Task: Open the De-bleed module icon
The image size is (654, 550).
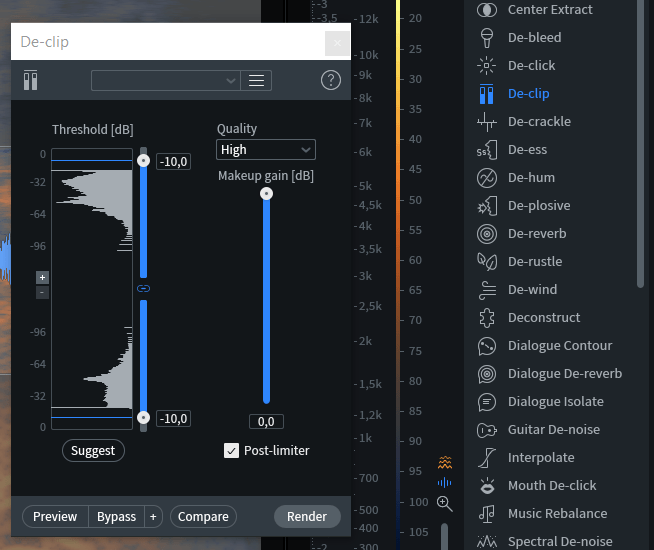Action: [487, 38]
